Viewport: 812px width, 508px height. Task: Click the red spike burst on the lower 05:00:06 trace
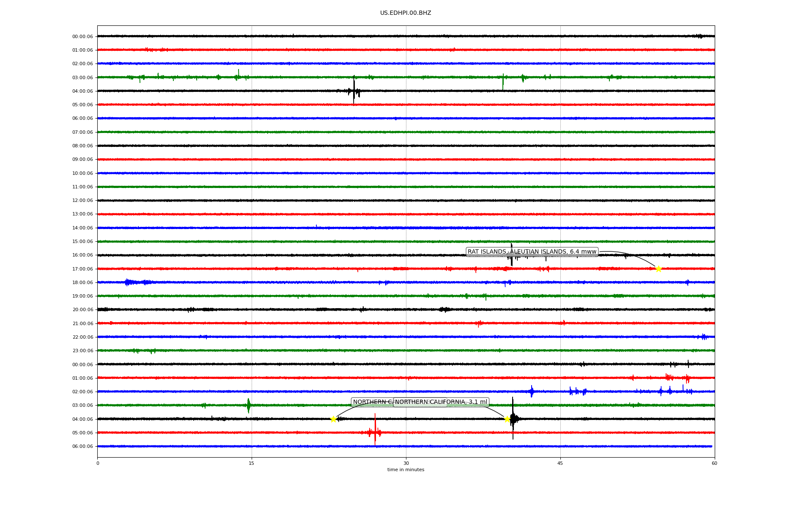tap(375, 432)
